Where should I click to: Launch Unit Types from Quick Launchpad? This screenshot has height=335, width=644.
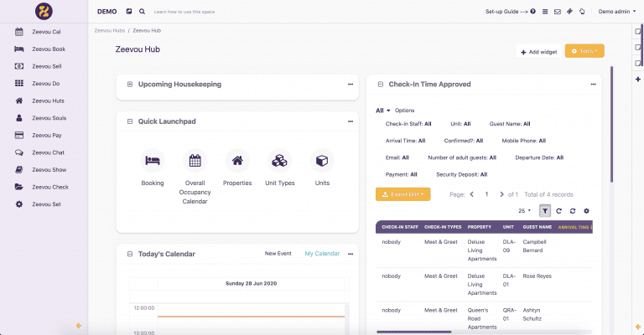pos(280,167)
